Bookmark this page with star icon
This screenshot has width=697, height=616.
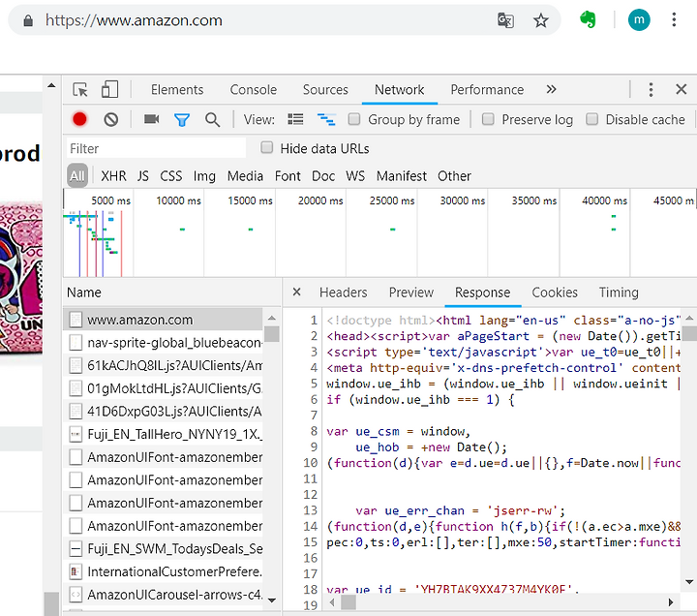(540, 20)
